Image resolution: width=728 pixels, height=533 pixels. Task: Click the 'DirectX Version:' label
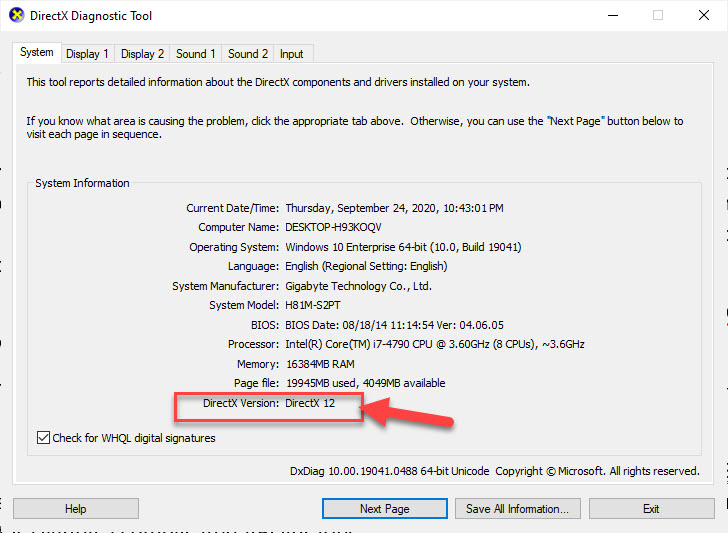point(241,403)
